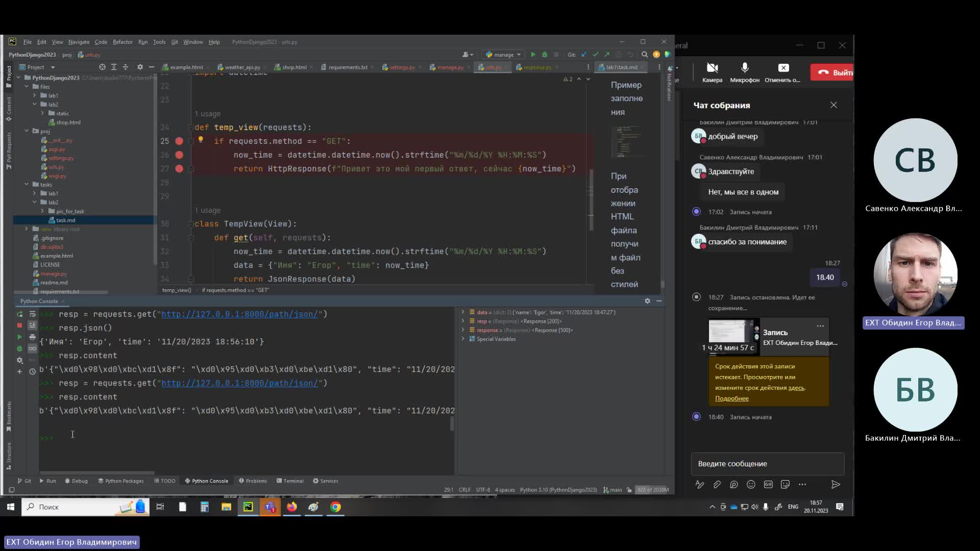The width and height of the screenshot is (980, 551).
Task: Open Terminal tool window
Action: 290,481
